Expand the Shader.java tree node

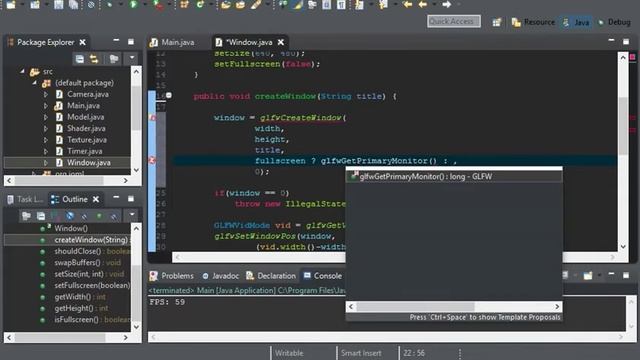(x=46, y=129)
